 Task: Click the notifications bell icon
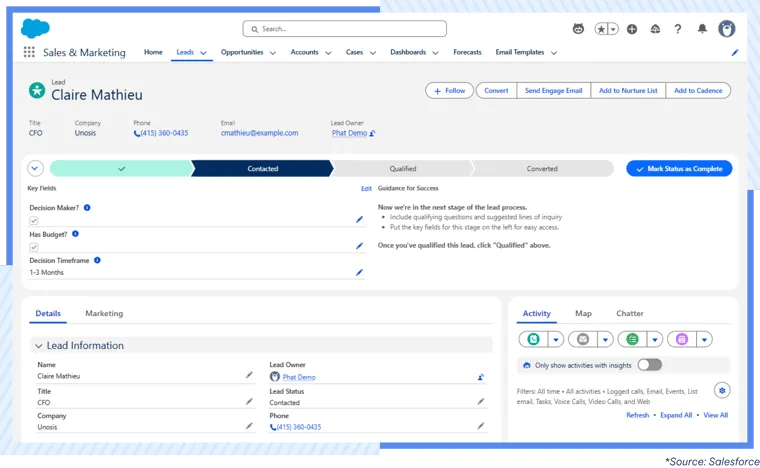(x=702, y=29)
